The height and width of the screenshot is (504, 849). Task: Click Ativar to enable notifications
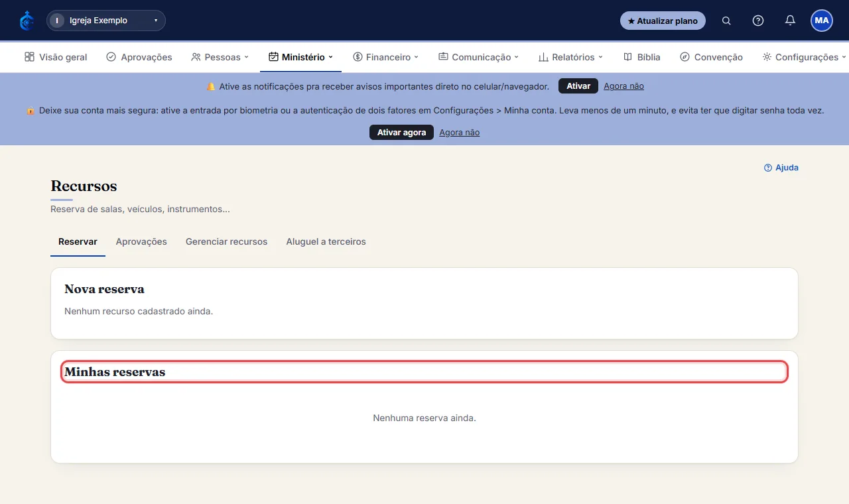(578, 86)
